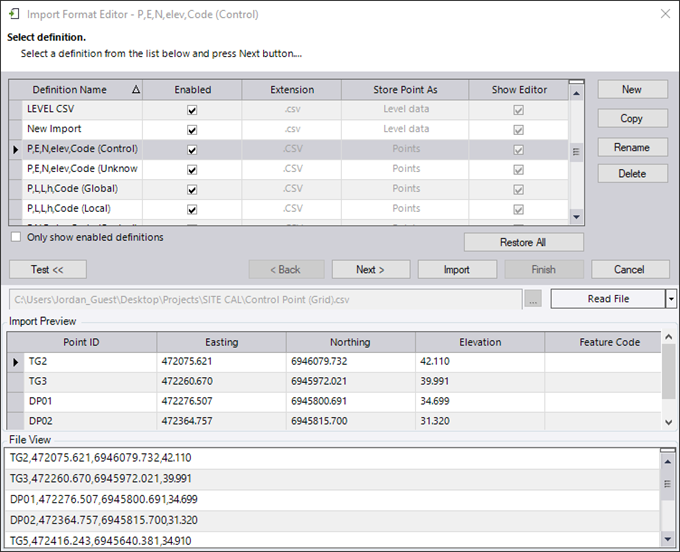Click the Extension column header

(292, 90)
